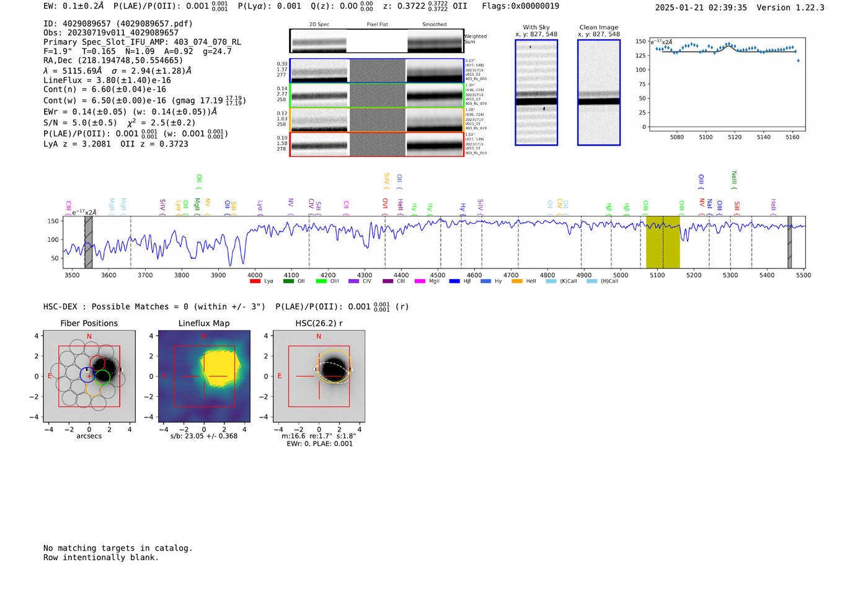
Task: Click the orange ellipse in the HSC r image
Action: (x=334, y=366)
